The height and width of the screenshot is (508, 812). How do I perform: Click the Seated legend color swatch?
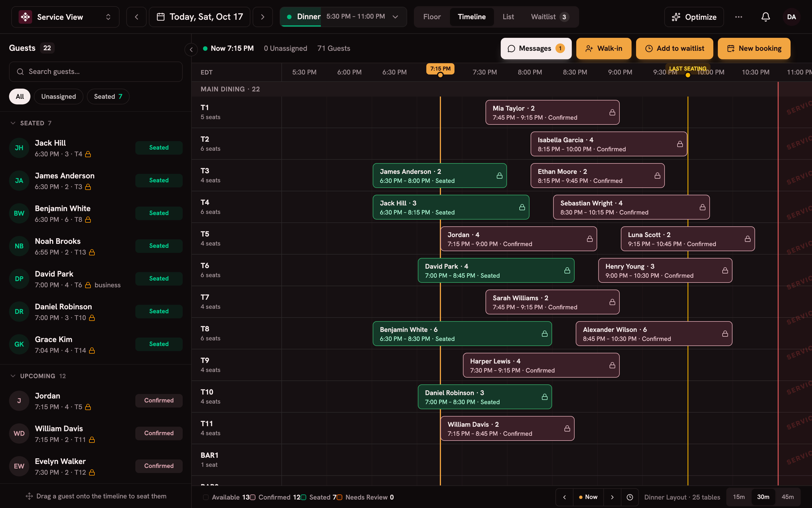pyautogui.click(x=303, y=497)
